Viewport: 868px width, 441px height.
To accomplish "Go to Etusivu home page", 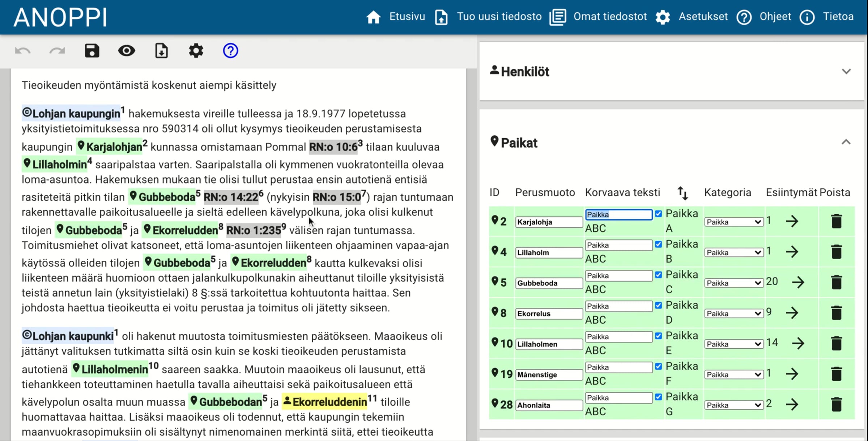I will 396,17.
